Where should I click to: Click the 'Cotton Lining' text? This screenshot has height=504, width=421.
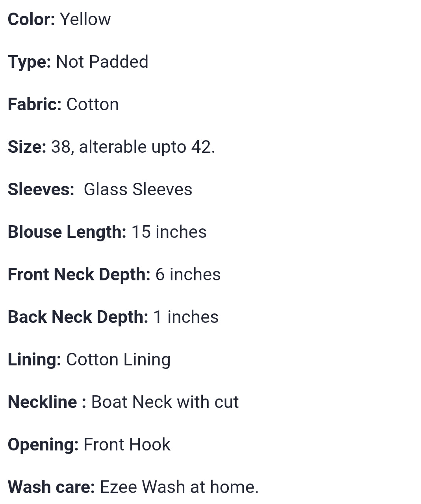(118, 359)
